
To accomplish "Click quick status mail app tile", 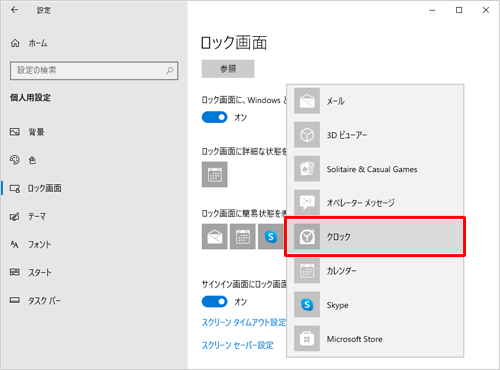I will click(215, 236).
